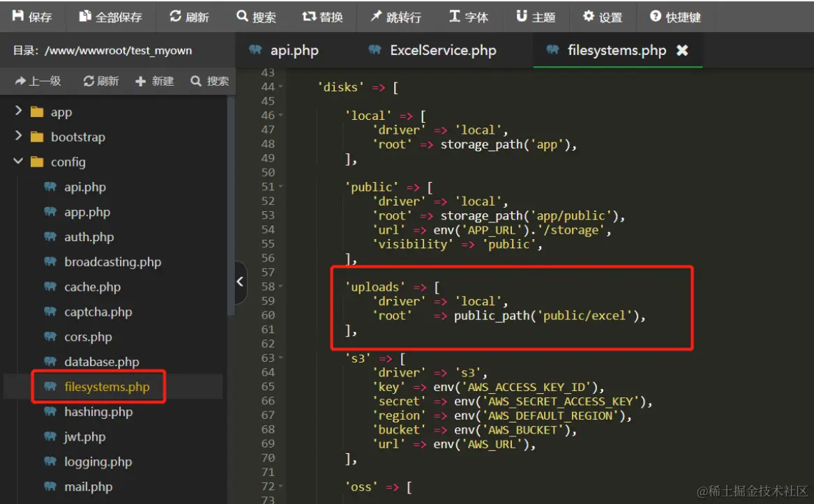Click 新建 to create new file
814x504 pixels.
tap(155, 81)
